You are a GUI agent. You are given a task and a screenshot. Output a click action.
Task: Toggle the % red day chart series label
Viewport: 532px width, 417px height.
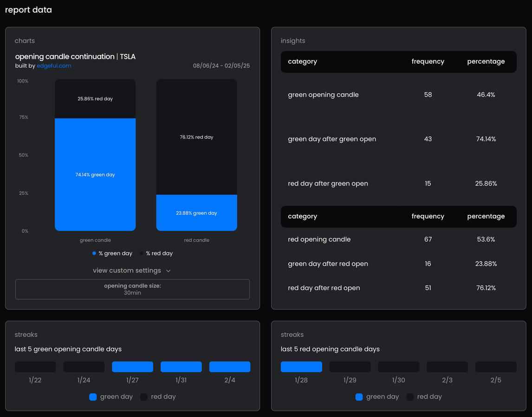pyautogui.click(x=159, y=253)
